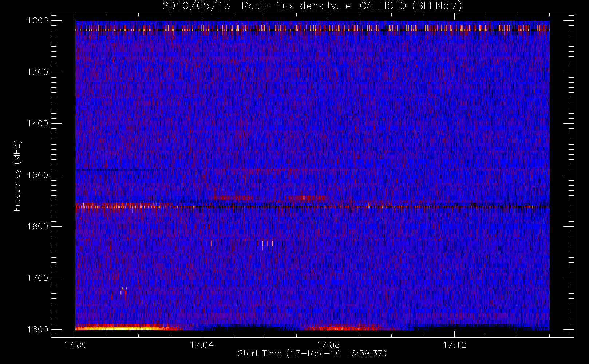589x364 pixels.
Task: Click the 17:12 time tick label
Action: coord(454,345)
